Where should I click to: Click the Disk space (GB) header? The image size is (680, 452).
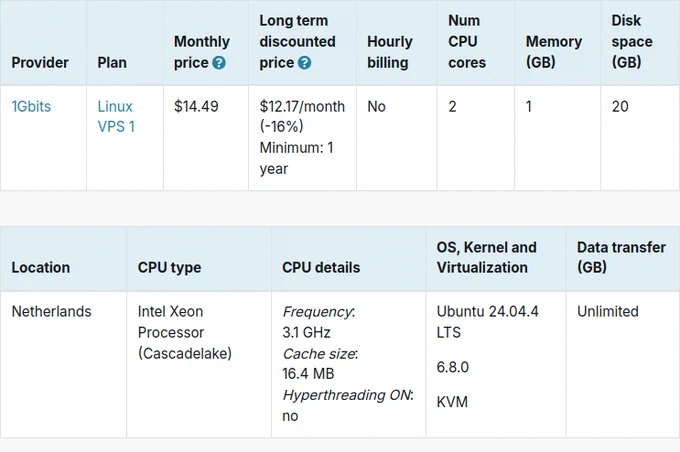point(632,42)
